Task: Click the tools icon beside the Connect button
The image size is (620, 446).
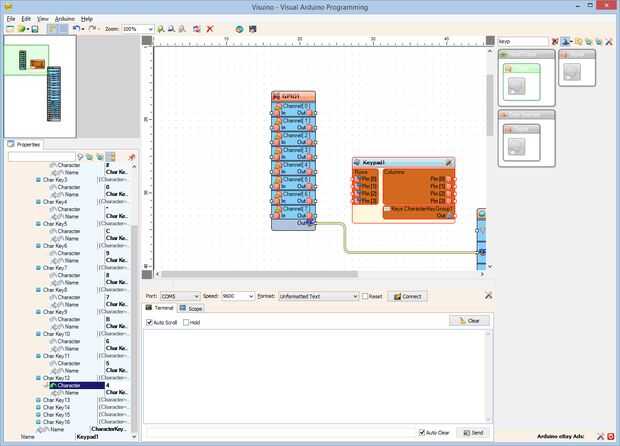Action: pyautogui.click(x=489, y=295)
